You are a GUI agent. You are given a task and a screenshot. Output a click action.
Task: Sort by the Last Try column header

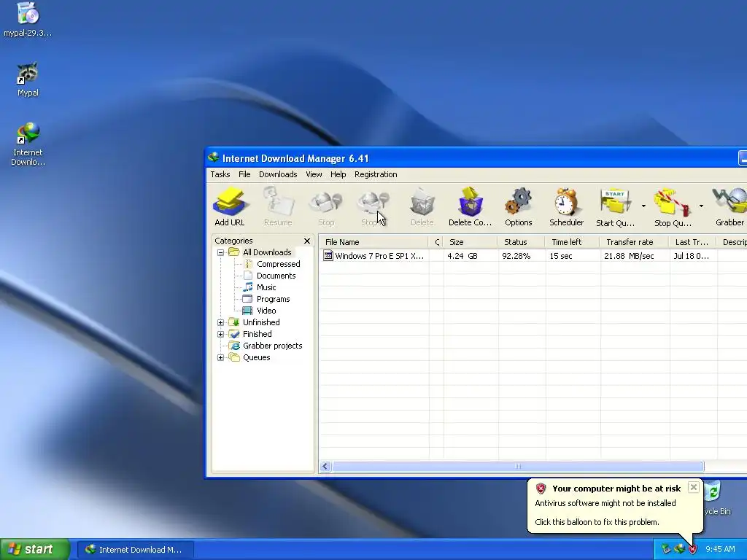[x=692, y=242]
